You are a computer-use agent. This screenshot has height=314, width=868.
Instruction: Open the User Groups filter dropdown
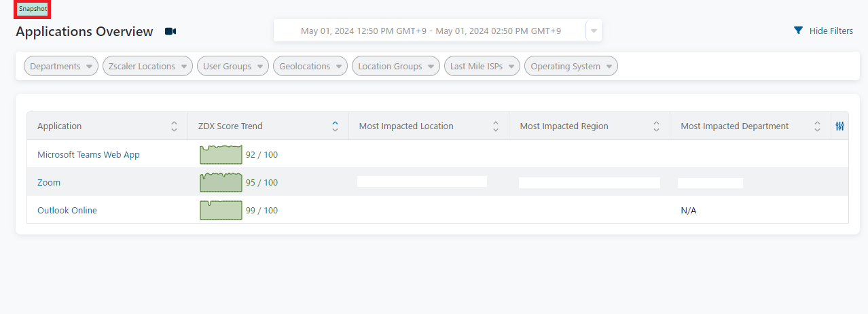click(233, 66)
